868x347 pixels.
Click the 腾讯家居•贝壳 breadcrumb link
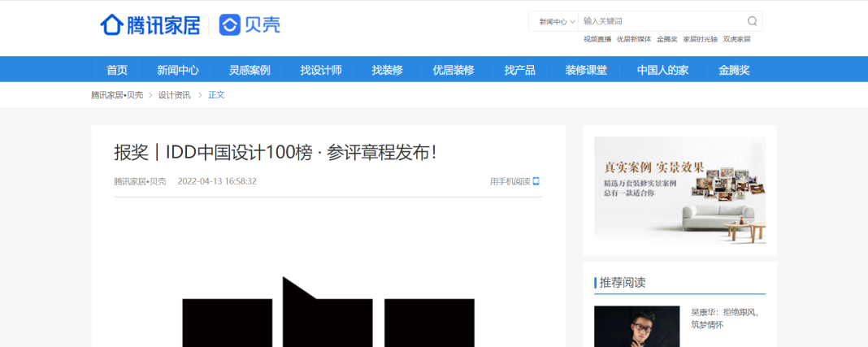117,95
